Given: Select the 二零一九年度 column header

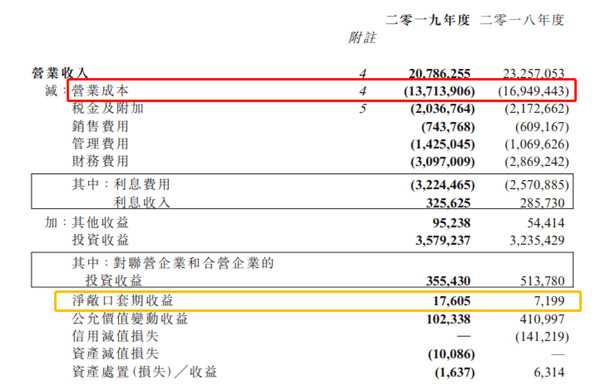Looking at the screenshot, I should (x=427, y=20).
